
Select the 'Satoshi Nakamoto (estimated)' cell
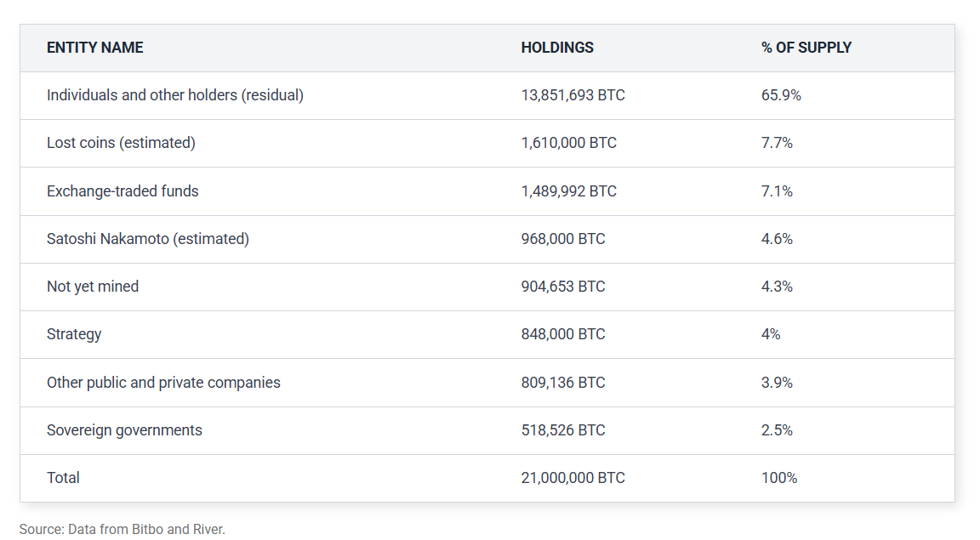(x=148, y=239)
